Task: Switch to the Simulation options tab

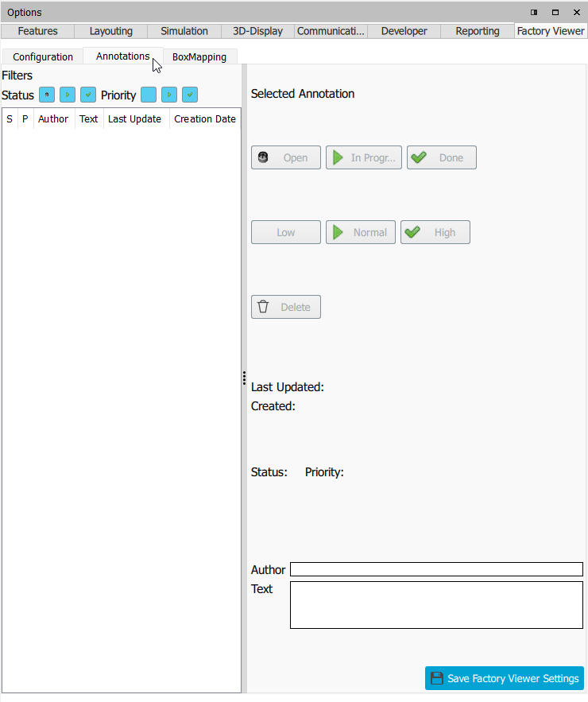Action: click(184, 31)
